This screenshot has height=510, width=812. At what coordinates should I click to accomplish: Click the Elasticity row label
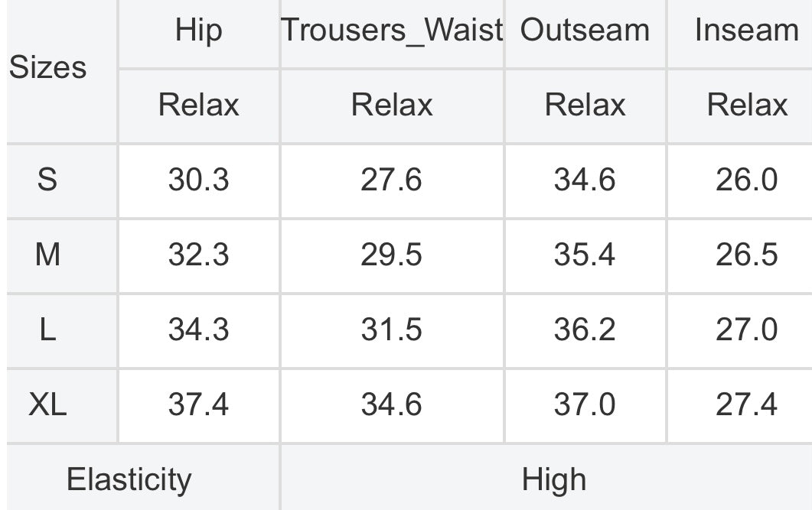pos(129,479)
